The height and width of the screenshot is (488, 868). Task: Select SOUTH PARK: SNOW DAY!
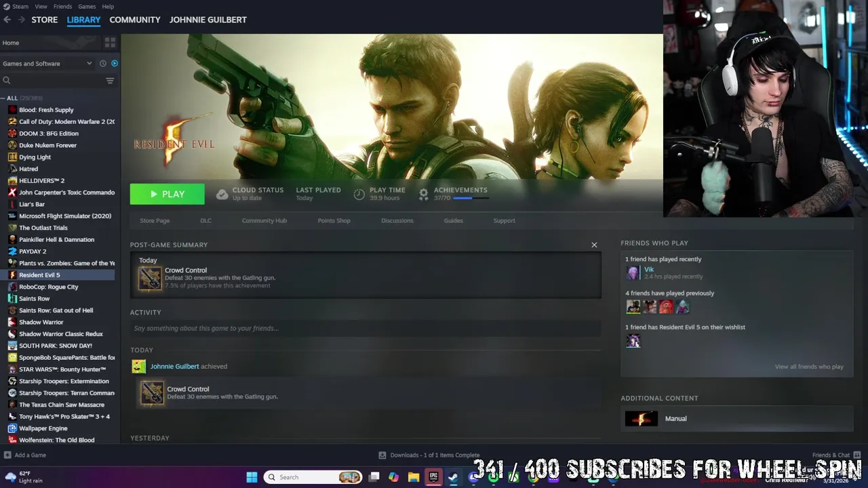(x=56, y=346)
